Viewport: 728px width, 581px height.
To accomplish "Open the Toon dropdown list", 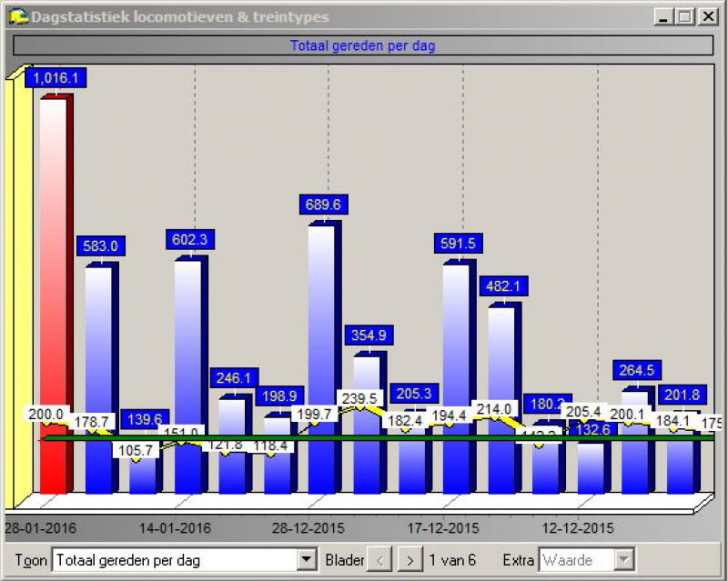I will 308,560.
